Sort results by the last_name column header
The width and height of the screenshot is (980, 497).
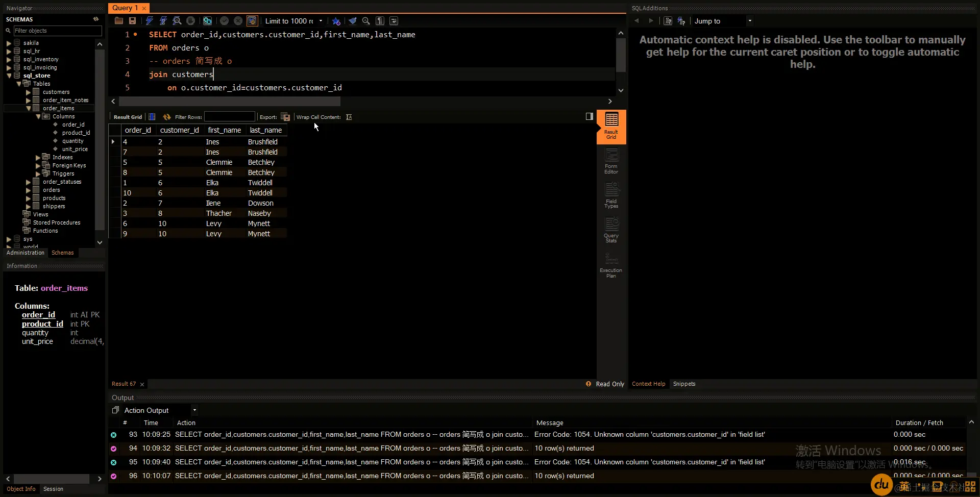[266, 130]
